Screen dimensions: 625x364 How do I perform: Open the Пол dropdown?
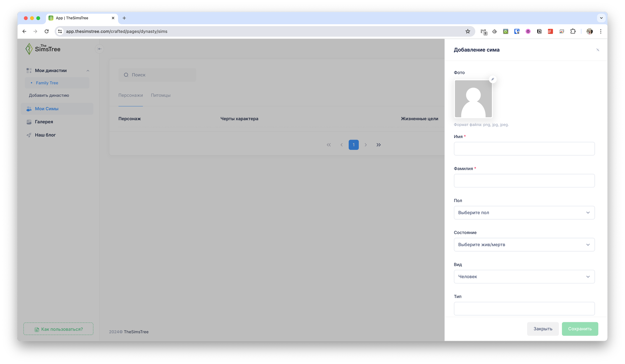[x=524, y=212]
